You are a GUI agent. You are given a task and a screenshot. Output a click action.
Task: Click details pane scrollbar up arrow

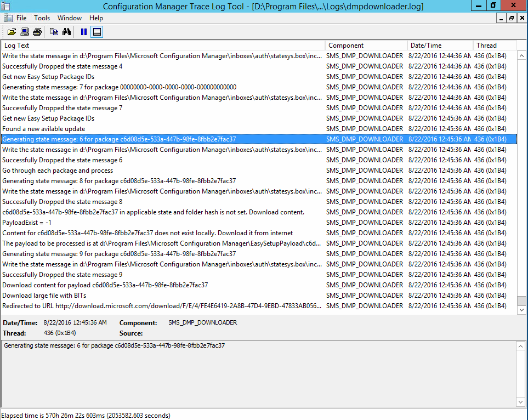pos(520,346)
